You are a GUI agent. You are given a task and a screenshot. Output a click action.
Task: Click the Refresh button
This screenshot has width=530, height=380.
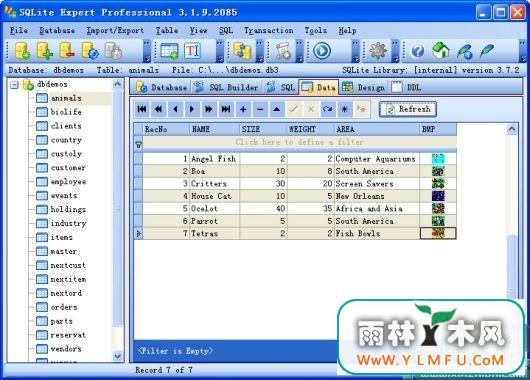408,109
